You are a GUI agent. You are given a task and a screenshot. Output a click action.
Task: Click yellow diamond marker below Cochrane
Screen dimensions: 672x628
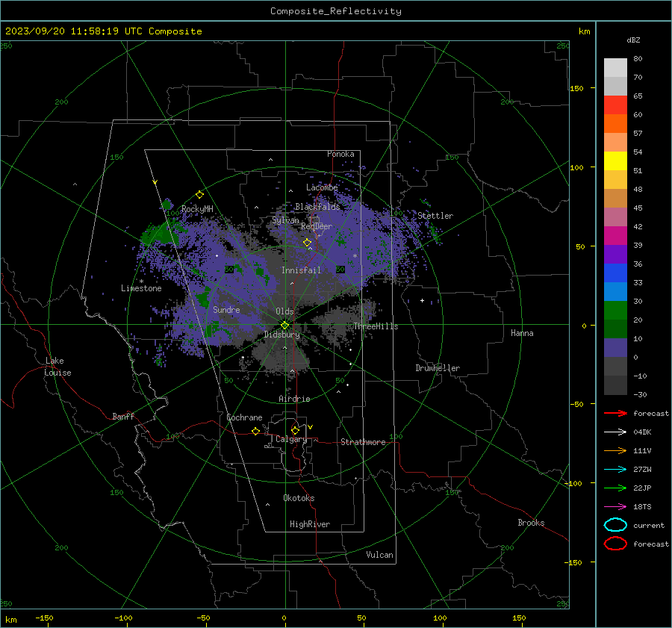(255, 431)
